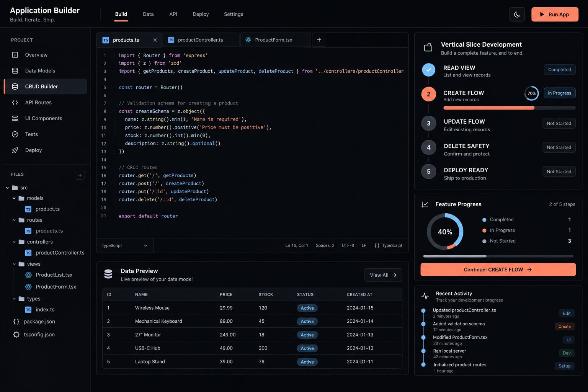Collapse the models folder

click(14, 198)
